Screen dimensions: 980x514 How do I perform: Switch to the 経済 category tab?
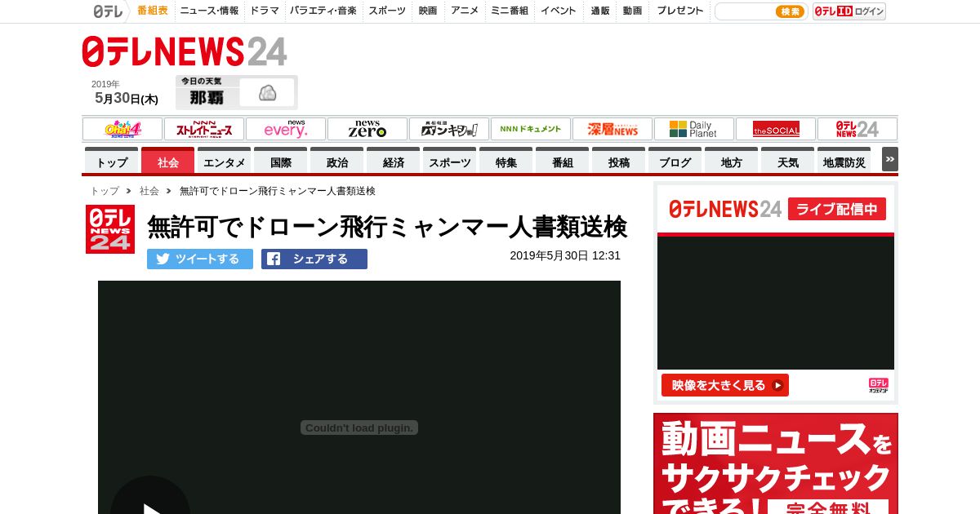(394, 162)
